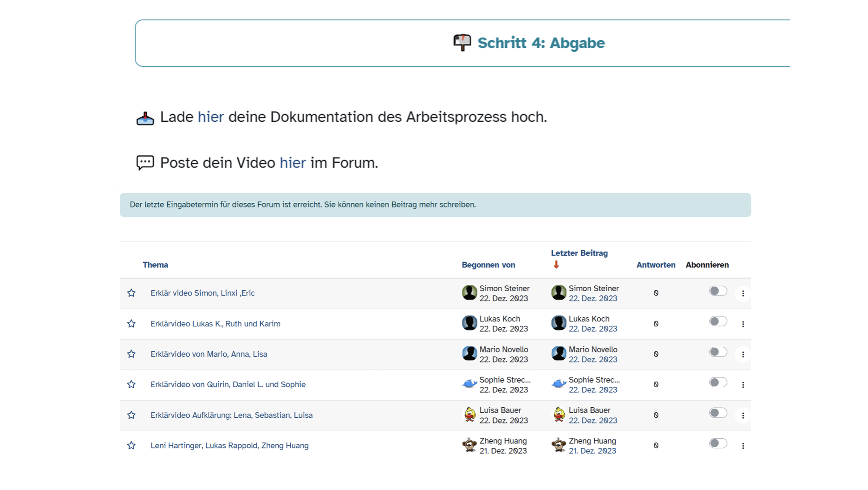Sort table by Thema column header
Image resolution: width=868 pixels, height=490 pixels.
click(x=155, y=265)
